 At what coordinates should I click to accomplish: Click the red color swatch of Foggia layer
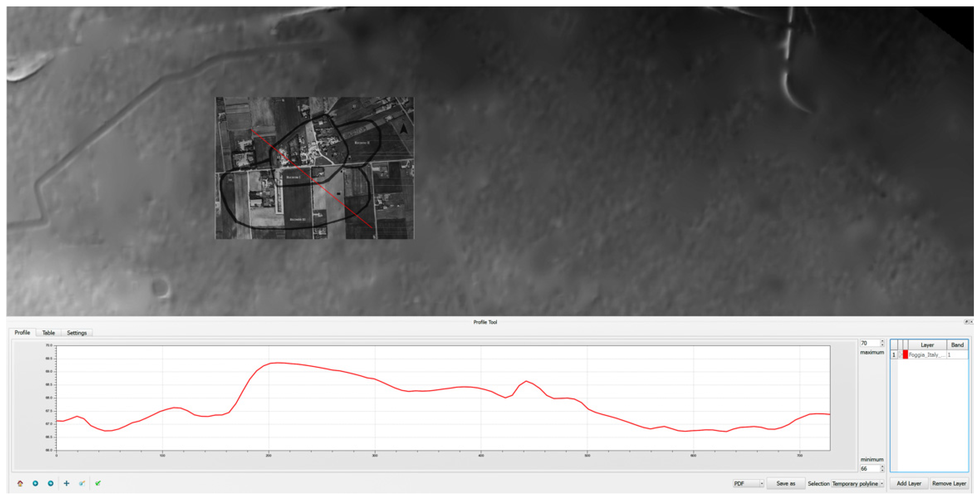point(905,354)
